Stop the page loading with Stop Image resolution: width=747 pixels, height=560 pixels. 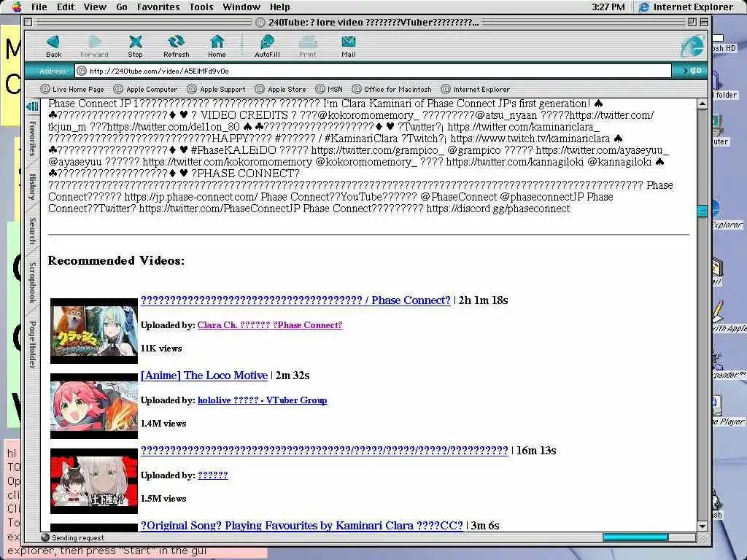point(135,46)
